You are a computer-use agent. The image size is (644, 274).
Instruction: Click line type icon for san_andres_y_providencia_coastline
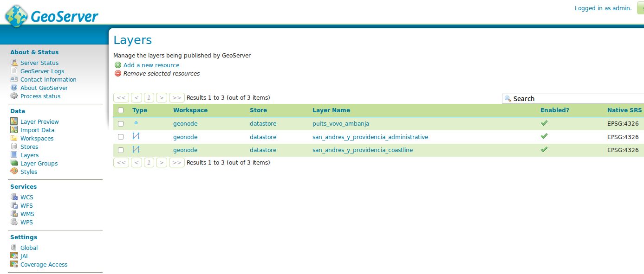(x=136, y=149)
